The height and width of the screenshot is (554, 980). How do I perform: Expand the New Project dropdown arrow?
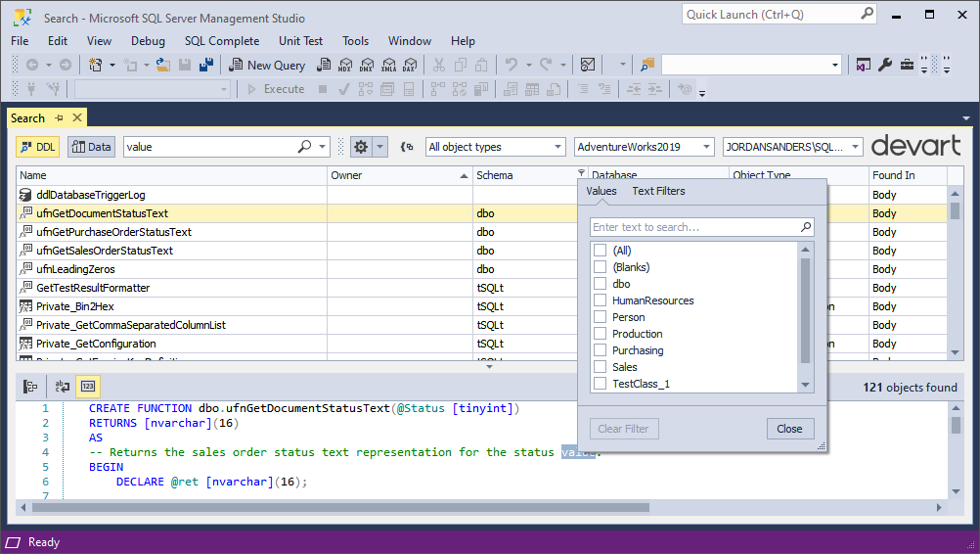(112, 65)
